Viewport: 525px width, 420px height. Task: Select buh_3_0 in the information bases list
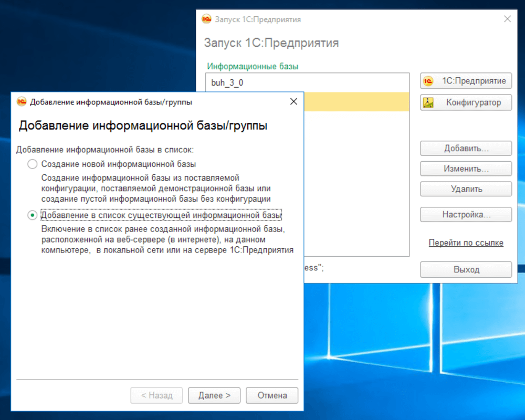pos(307,83)
